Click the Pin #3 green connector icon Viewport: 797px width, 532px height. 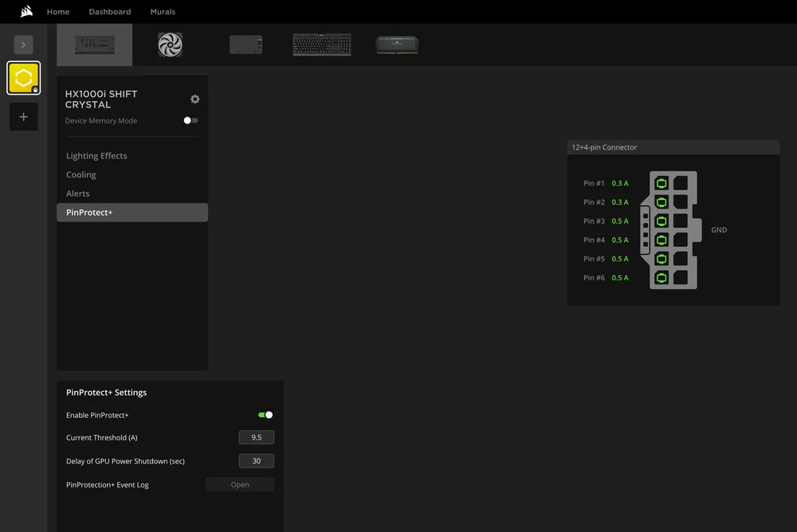(x=662, y=221)
